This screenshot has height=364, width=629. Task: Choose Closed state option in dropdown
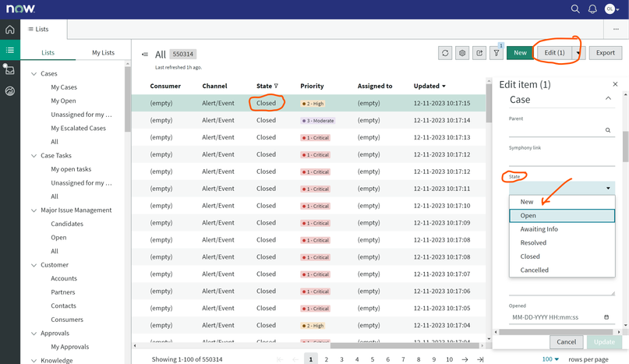click(562, 256)
